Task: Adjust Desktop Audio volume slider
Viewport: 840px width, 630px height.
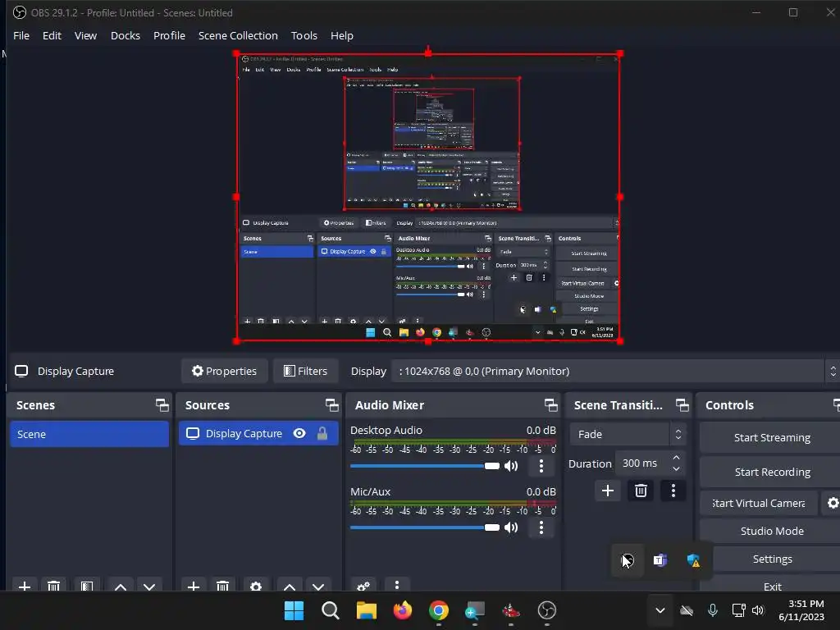Action: pyautogui.click(x=425, y=466)
